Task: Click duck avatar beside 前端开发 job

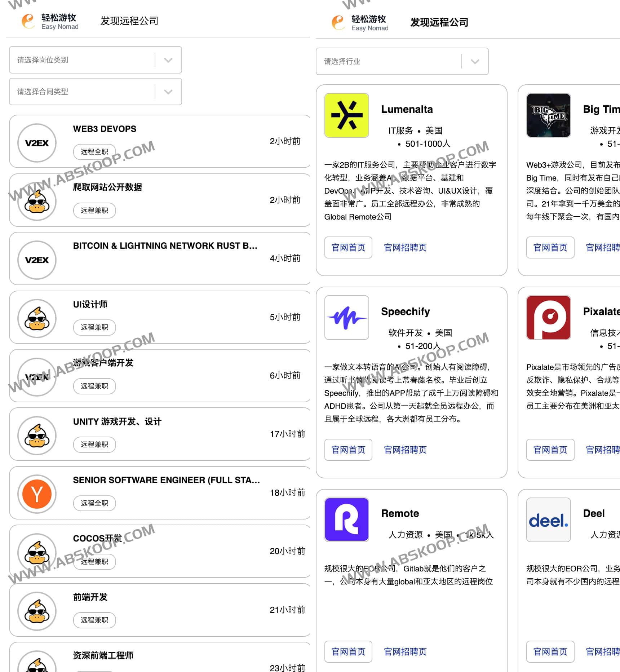Action: coord(37,611)
